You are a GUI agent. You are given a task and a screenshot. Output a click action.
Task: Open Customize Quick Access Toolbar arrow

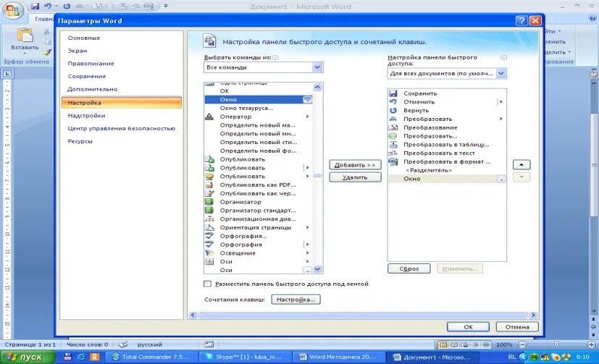pyautogui.click(x=166, y=6)
